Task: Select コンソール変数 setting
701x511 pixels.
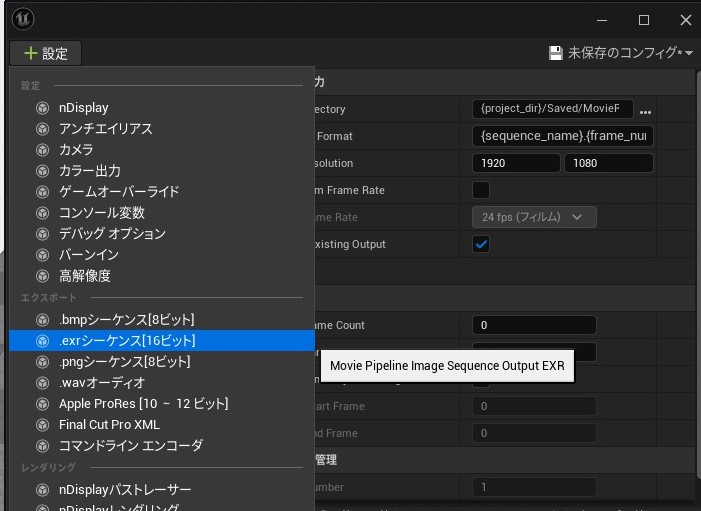Action: pos(162,213)
